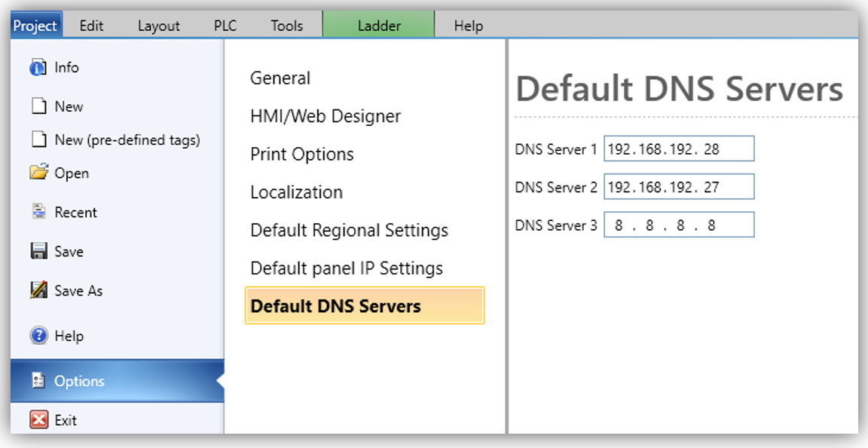
Task: Click the Open folder icon
Action: click(x=38, y=173)
